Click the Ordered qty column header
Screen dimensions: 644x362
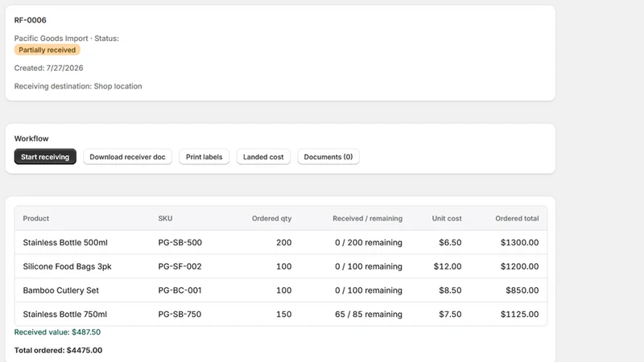(271, 218)
